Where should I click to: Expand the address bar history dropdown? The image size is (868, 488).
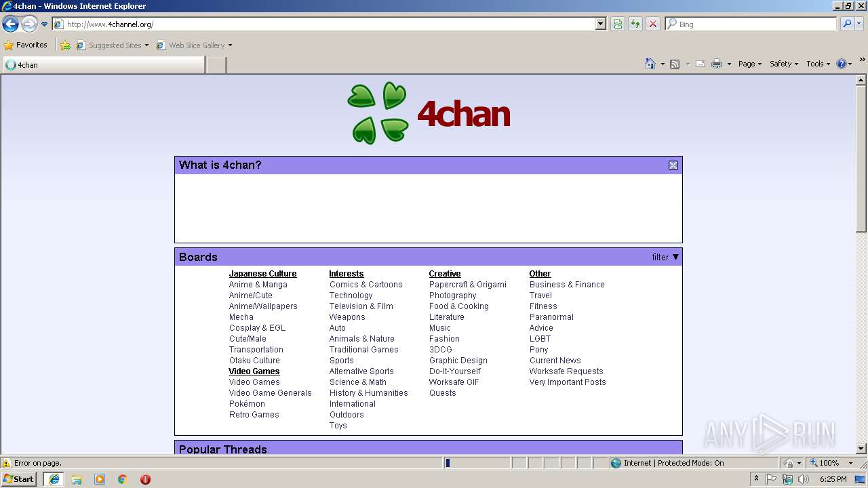click(601, 24)
